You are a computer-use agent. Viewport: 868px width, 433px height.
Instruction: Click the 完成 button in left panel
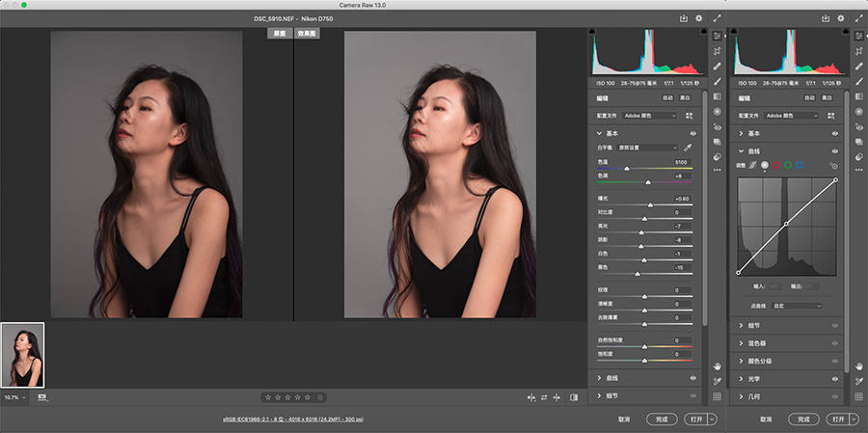662,419
